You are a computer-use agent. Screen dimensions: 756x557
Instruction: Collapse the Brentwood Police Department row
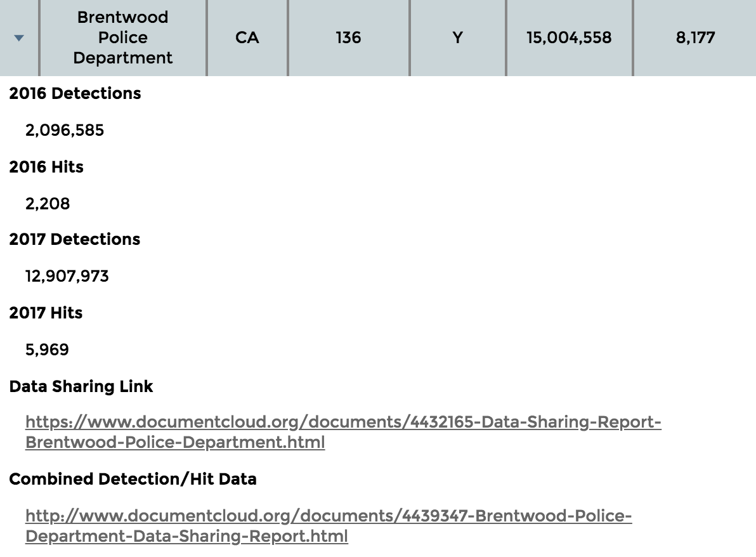[19, 38]
